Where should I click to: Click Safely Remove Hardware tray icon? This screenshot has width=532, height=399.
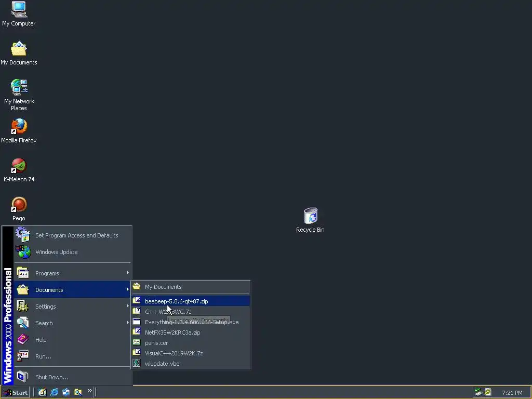coord(478,392)
